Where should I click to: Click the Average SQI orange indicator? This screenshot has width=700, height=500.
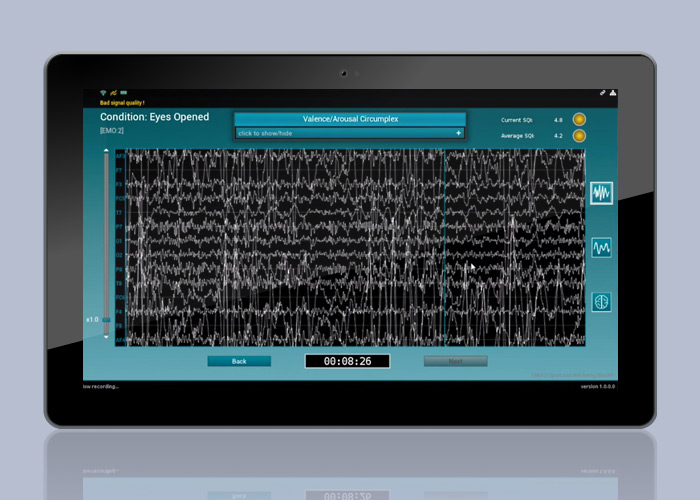579,135
